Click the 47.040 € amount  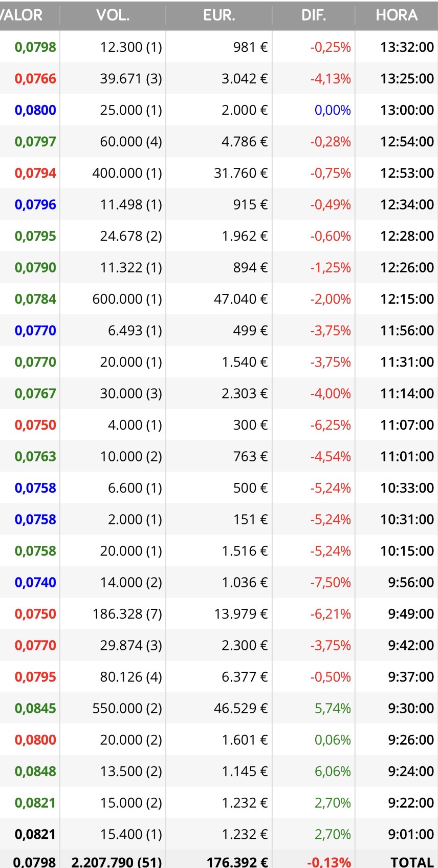pyautogui.click(x=240, y=299)
